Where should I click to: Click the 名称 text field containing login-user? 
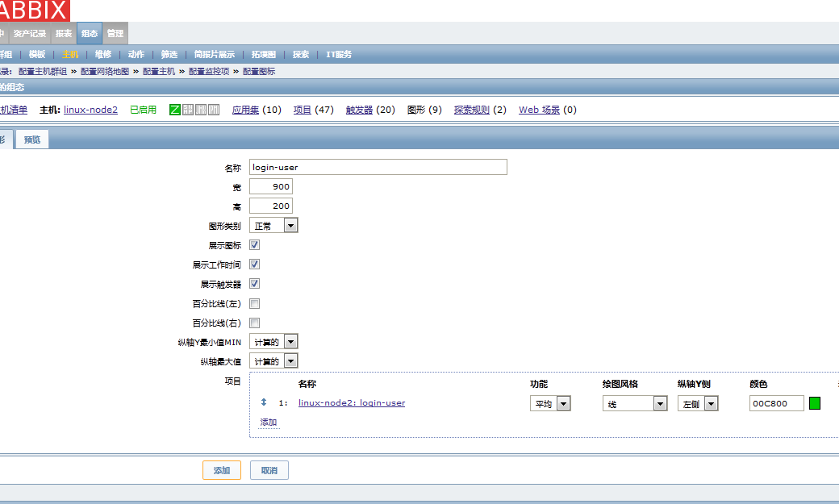click(x=378, y=167)
